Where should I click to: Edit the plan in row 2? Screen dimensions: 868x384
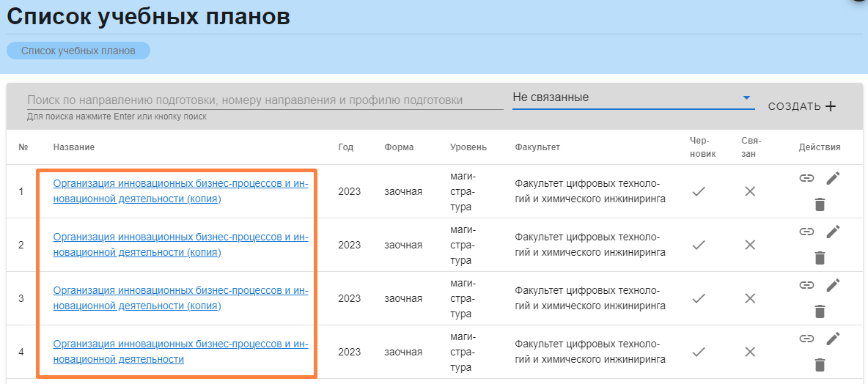point(832,232)
